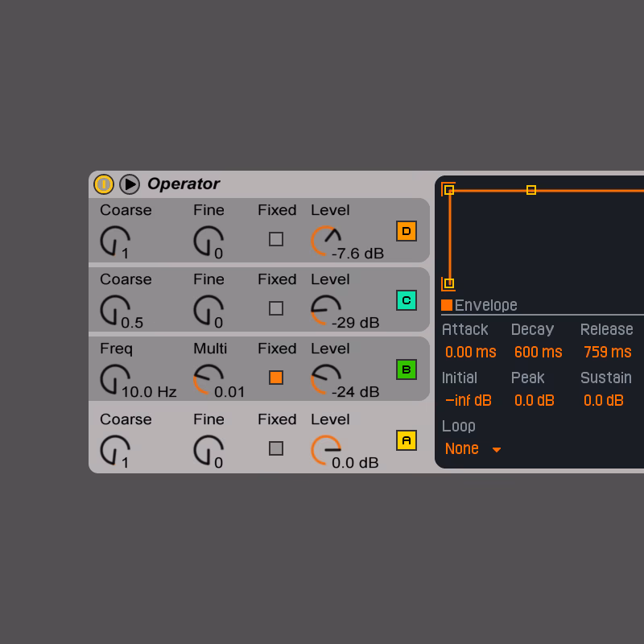Select oscillator B in Operator

(x=406, y=370)
